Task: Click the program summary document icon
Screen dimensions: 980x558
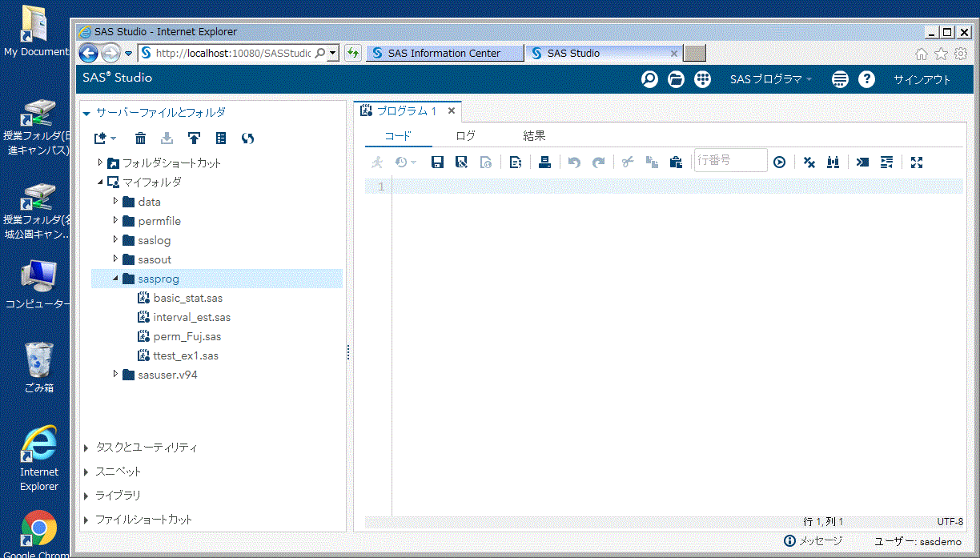Action: point(485,162)
